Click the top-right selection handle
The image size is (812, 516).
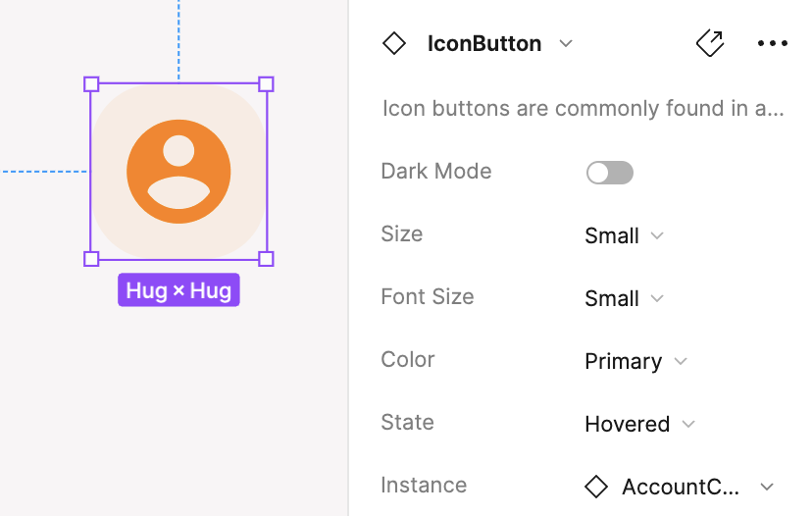tap(266, 84)
